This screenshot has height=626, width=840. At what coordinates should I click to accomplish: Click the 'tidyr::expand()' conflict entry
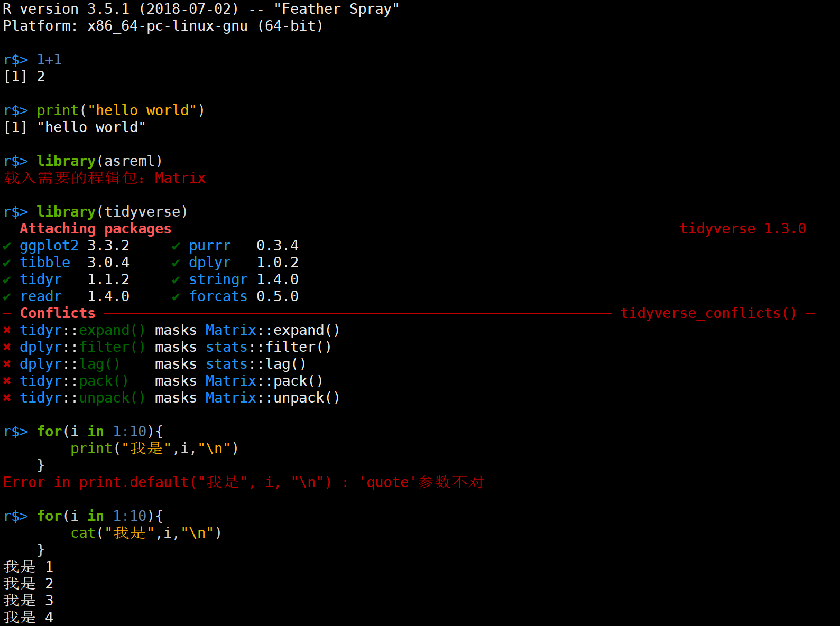point(82,330)
